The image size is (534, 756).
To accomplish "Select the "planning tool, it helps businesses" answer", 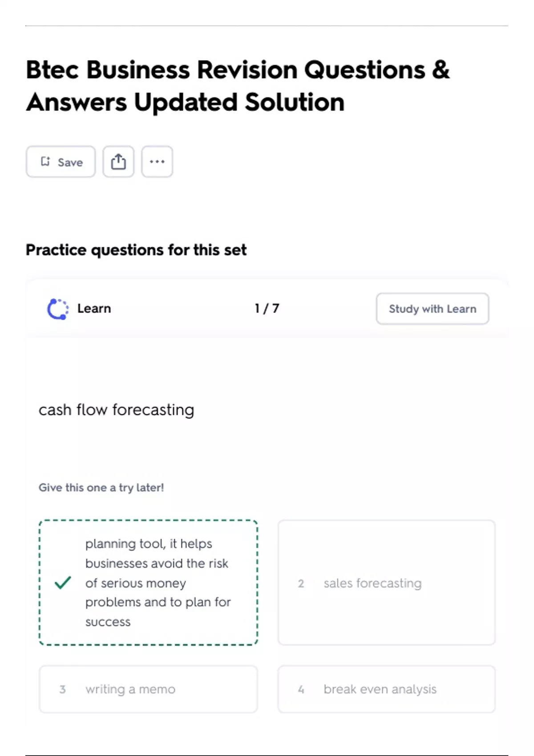I will [158, 583].
